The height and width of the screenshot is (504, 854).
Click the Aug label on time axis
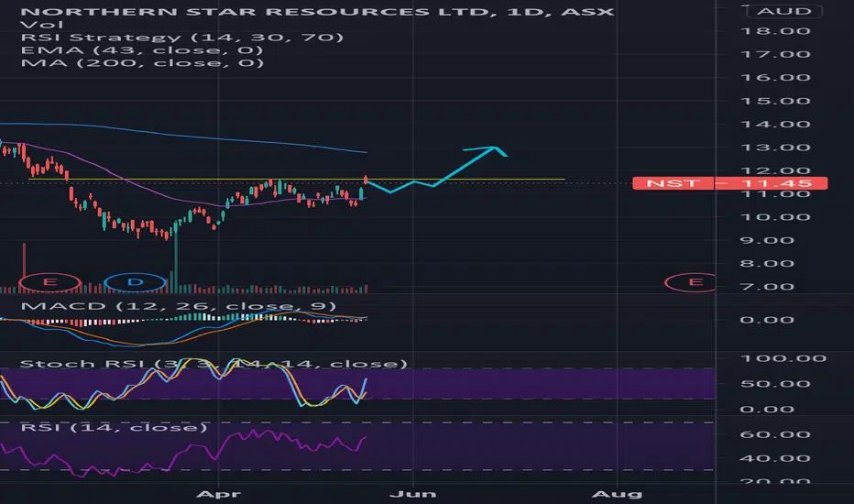[x=617, y=494]
